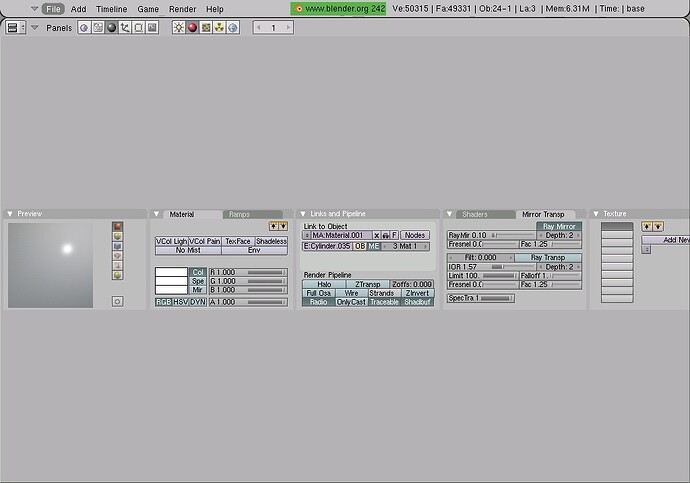Click Add New texture button

pos(666,240)
